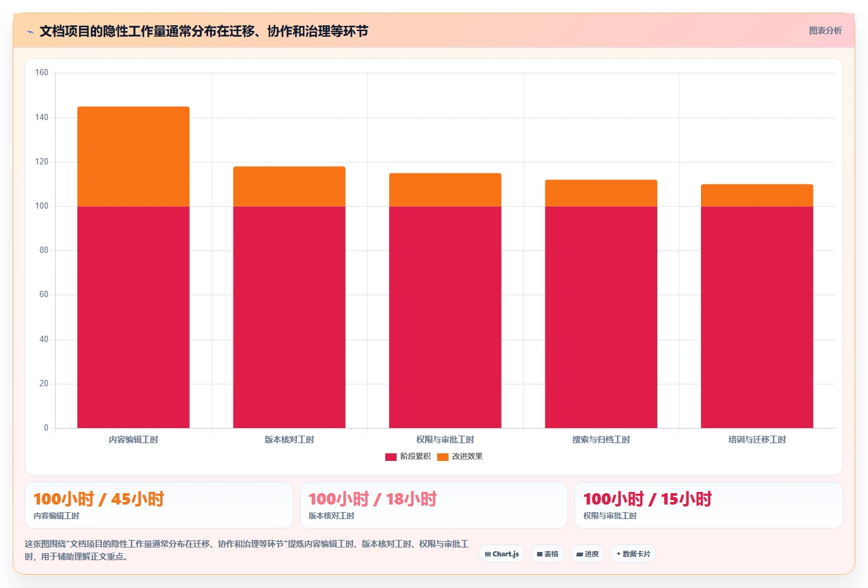The image size is (868, 588).
Task: Click the orange segment of 搜索与归档工时 bar
Action: 601,193
